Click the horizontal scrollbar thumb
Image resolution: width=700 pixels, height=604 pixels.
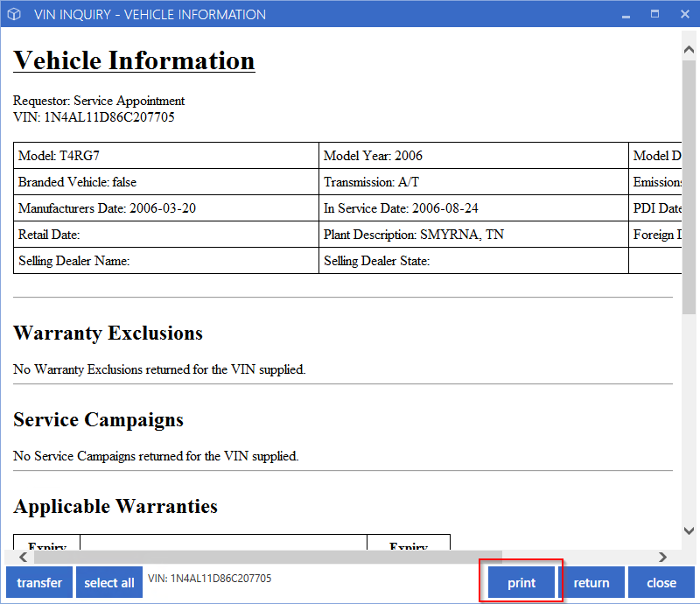click(268, 557)
